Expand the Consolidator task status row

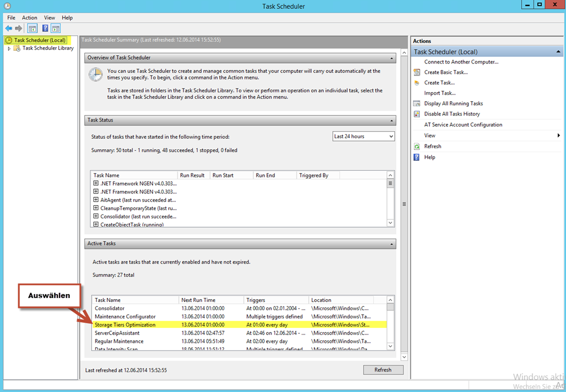(x=96, y=216)
